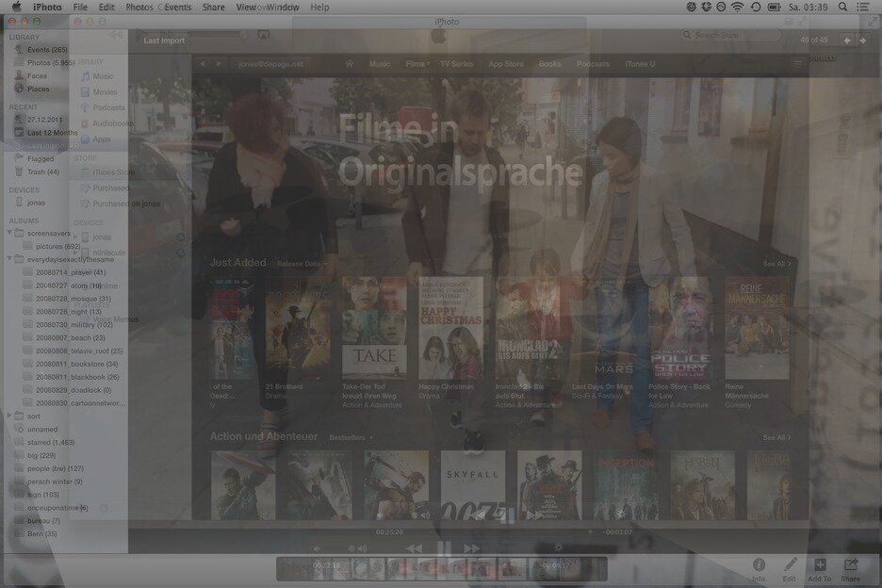Open Places in the iPhoto sidebar
882x588 pixels.
pyautogui.click(x=39, y=89)
